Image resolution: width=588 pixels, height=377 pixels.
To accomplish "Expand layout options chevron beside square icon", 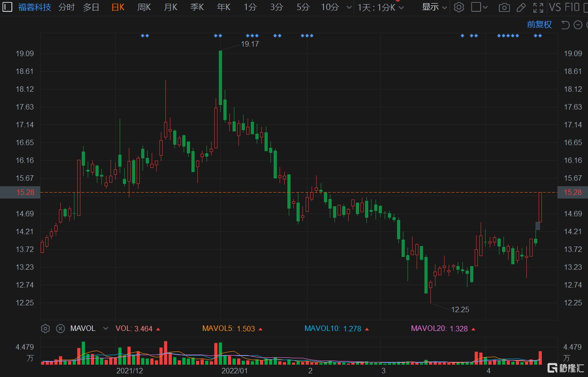I will tap(486, 8).
